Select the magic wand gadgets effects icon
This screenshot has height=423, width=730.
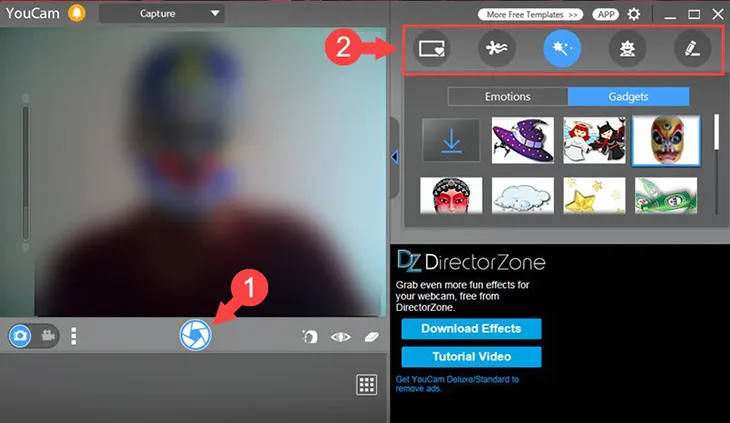562,48
